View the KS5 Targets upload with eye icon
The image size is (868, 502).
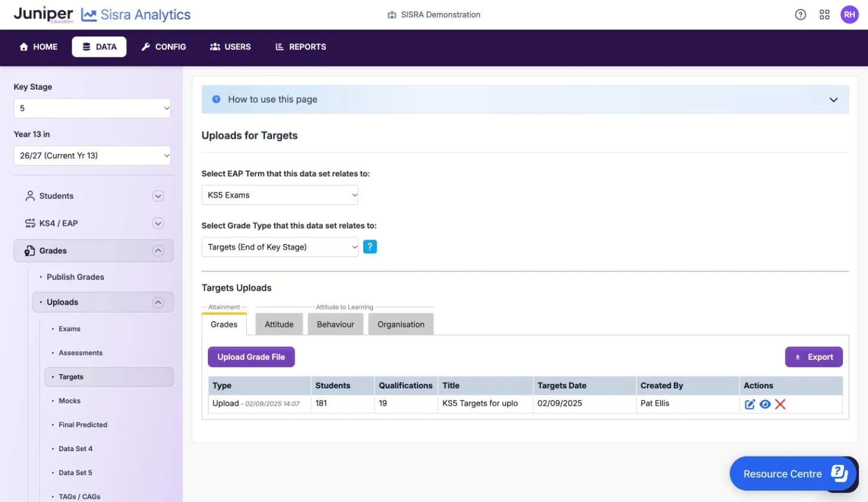pos(765,404)
